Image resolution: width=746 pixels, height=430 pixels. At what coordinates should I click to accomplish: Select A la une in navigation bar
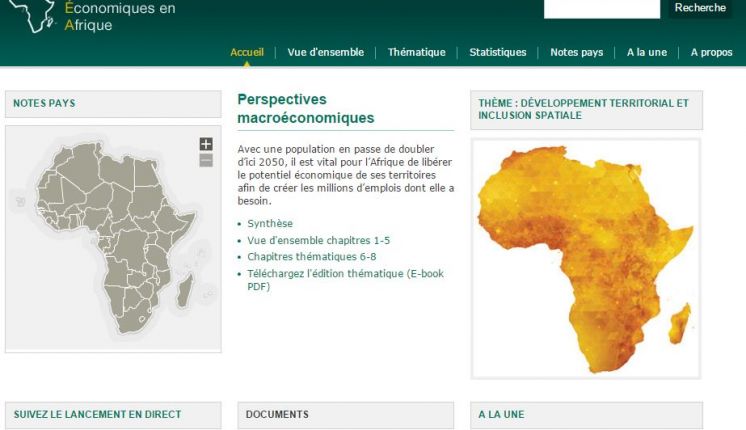coord(646,52)
